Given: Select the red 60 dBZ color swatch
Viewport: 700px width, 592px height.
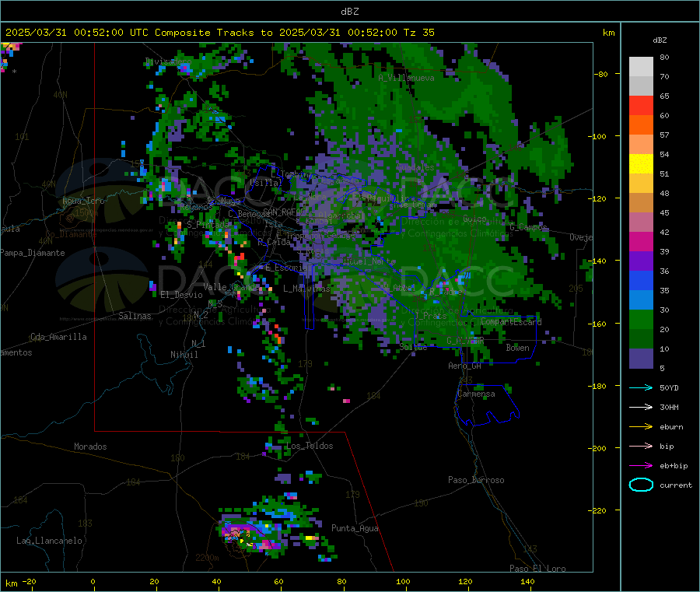Looking at the screenshot, I should 641,105.
